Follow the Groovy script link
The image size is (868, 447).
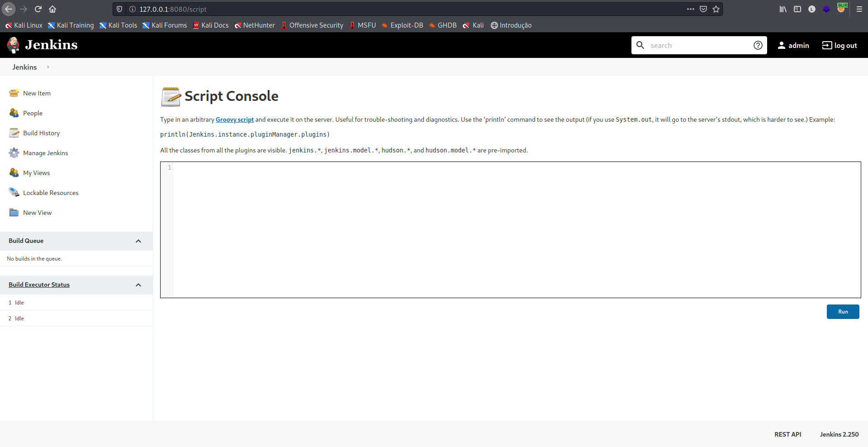[234, 119]
